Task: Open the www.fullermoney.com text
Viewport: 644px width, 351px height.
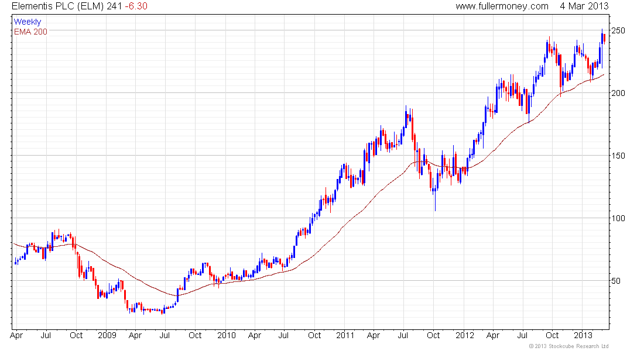Action: [x=502, y=6]
